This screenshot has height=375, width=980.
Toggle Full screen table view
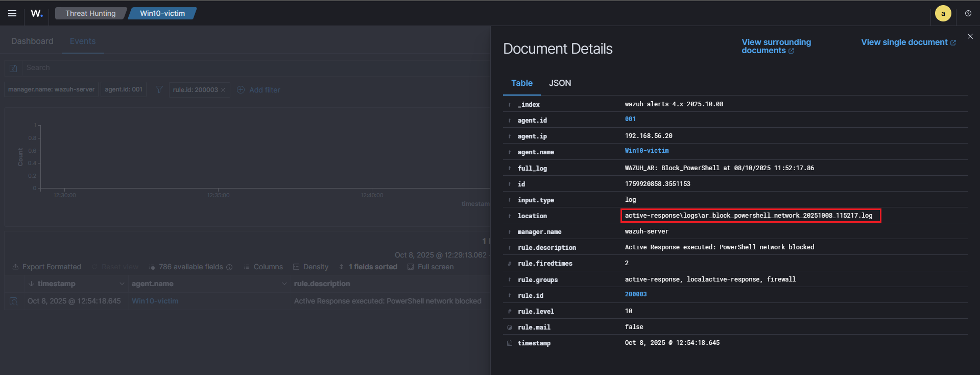pos(431,267)
